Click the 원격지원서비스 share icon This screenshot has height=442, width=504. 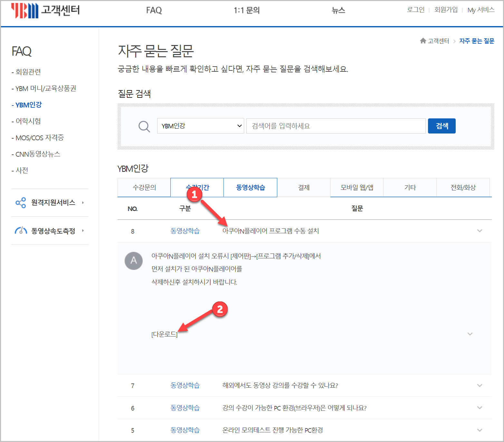pyautogui.click(x=21, y=203)
